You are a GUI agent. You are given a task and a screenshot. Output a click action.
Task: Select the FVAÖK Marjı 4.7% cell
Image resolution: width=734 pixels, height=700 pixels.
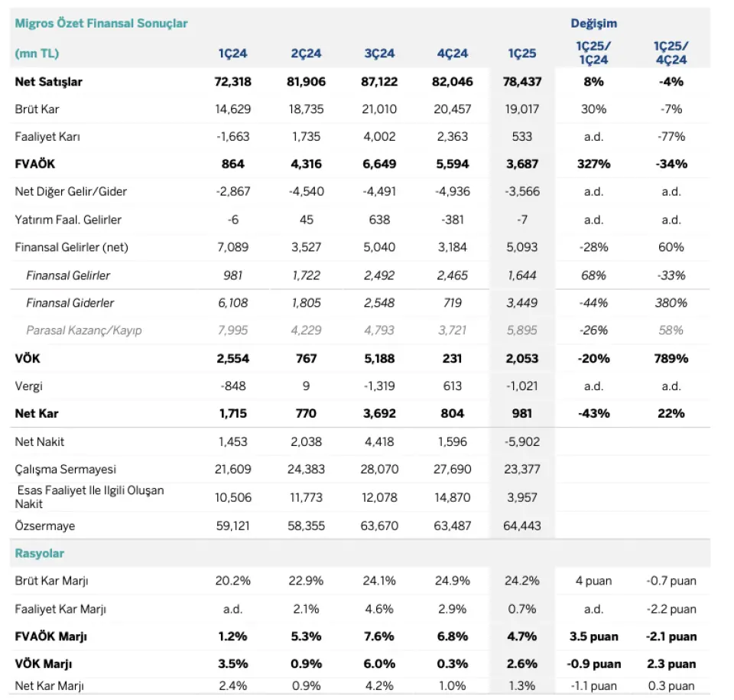tap(522, 637)
